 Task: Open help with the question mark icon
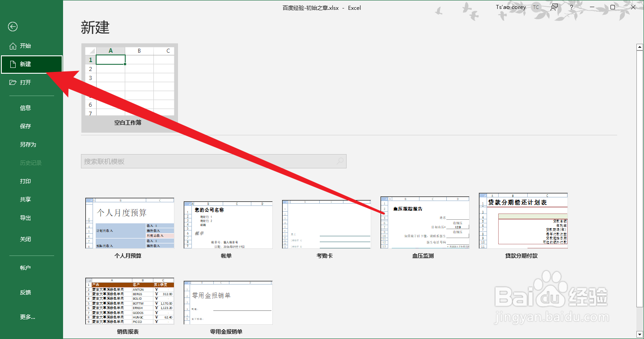572,8
